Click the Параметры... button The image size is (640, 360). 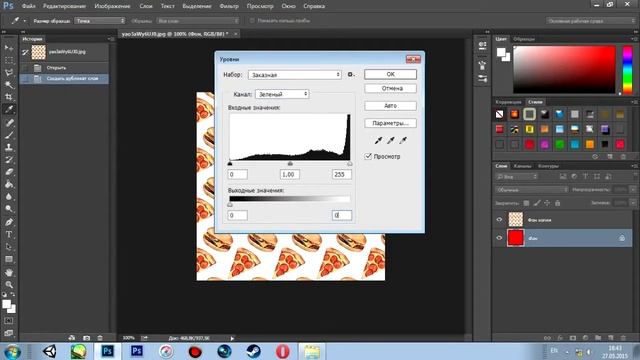click(x=390, y=123)
